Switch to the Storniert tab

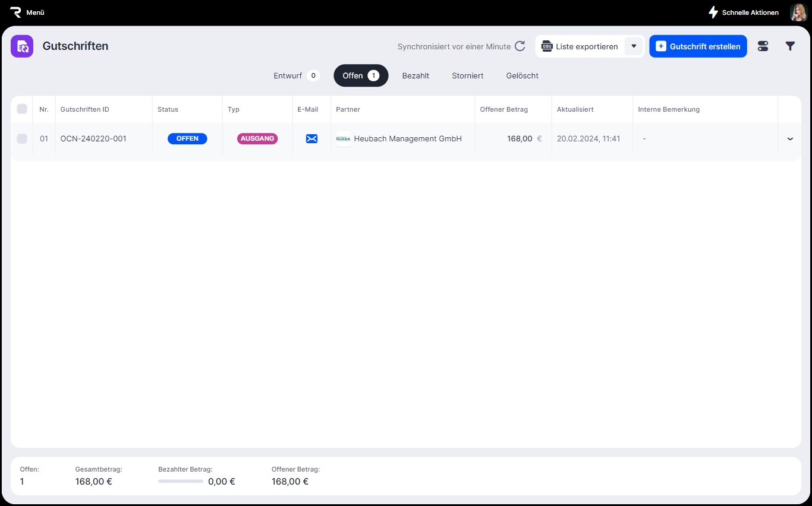click(x=467, y=75)
